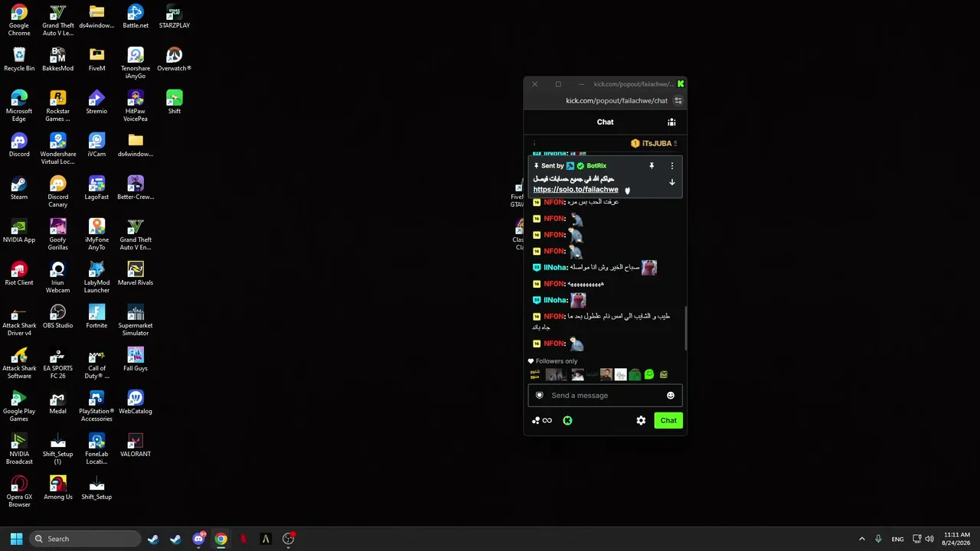Viewport: 980px width, 551px height.
Task: Open ENG language switcher
Action: click(897, 539)
